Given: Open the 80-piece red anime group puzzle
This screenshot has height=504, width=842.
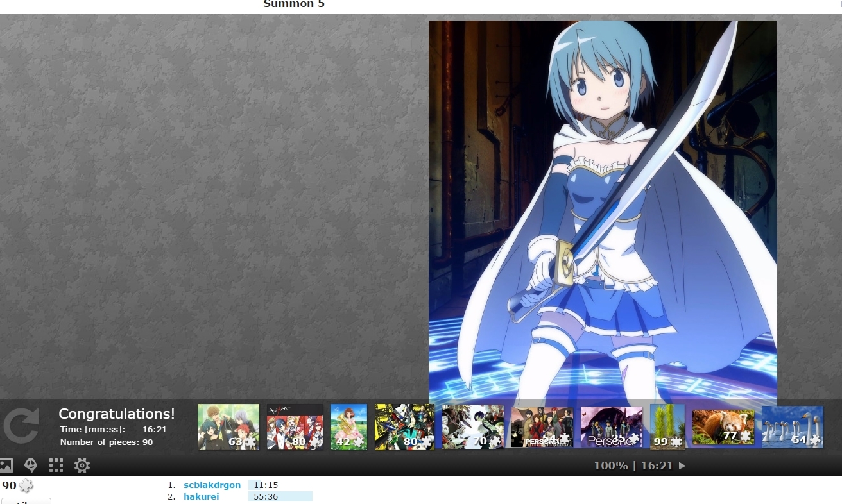Looking at the screenshot, I should [x=295, y=427].
